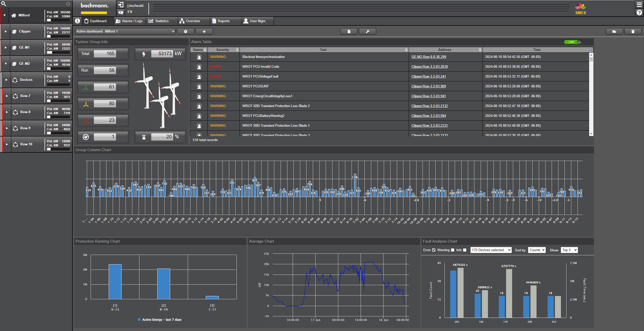The height and width of the screenshot is (331, 644).
Task: Expand the GE-M1 tree node
Action: point(6,48)
